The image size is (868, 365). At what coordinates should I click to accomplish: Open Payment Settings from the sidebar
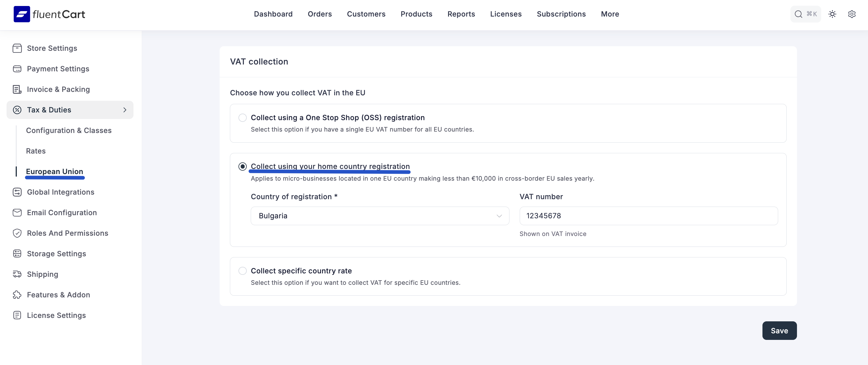tap(58, 69)
